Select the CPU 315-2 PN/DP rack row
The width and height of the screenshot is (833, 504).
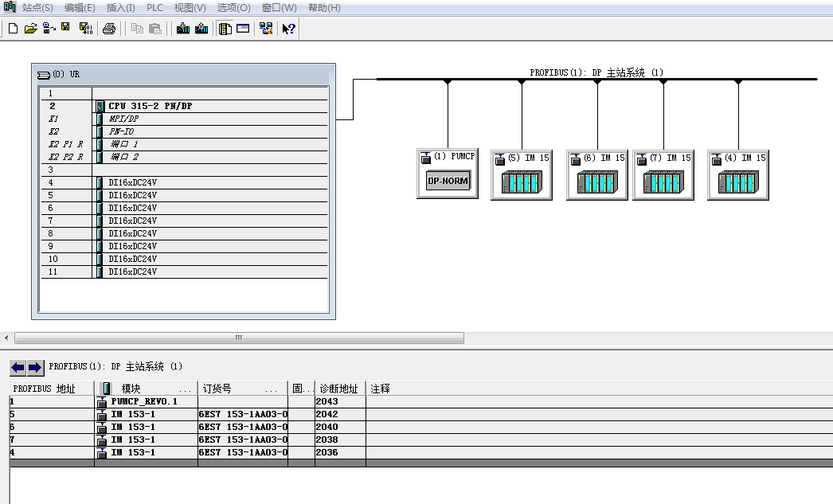[x=184, y=106]
